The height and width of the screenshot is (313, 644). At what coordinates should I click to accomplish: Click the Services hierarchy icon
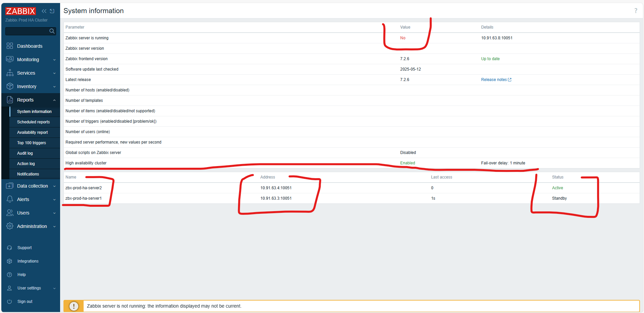pos(10,73)
